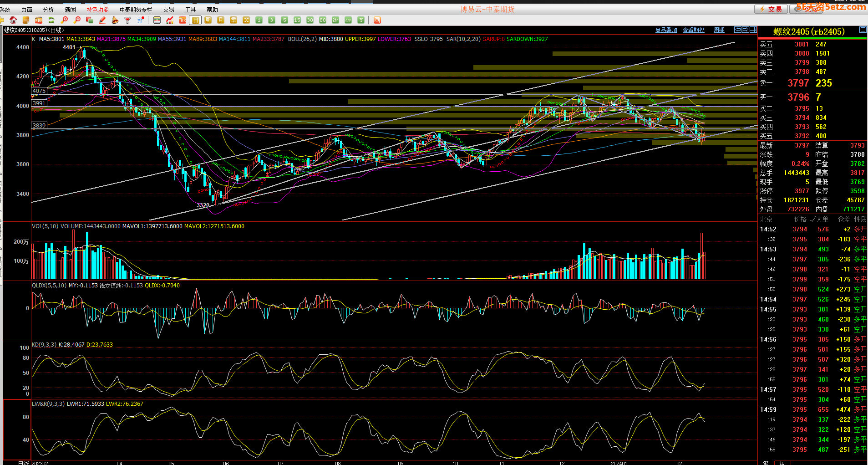Switch to the Tick chart icon
Screen dimensions: 868x465
(183, 20)
